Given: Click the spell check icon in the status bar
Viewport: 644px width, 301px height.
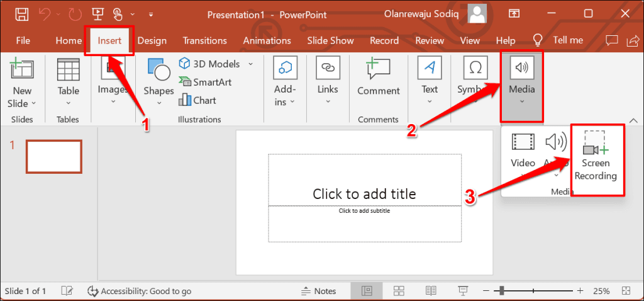Looking at the screenshot, I should coord(67,291).
